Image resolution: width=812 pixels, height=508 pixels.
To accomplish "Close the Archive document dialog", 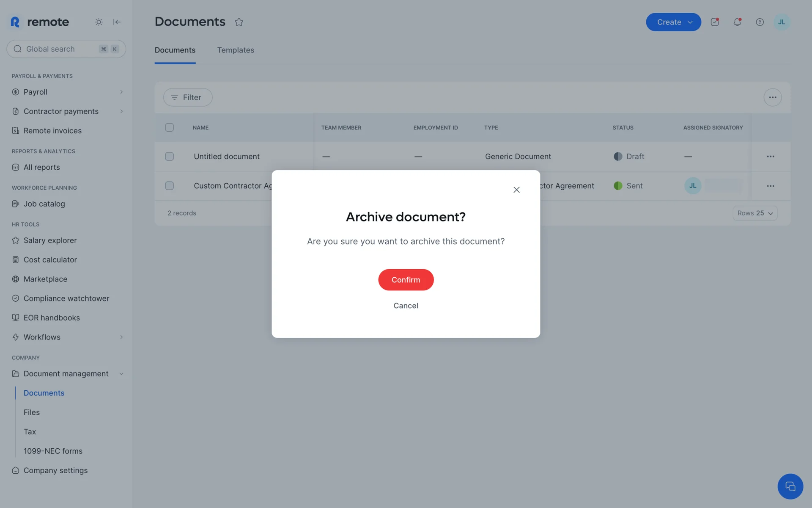I will pyautogui.click(x=516, y=190).
